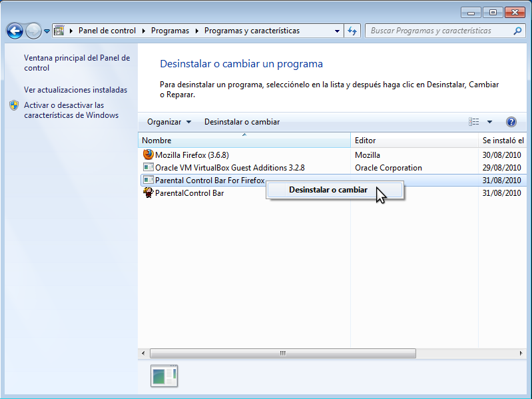Sort by the Nombre column header
532x399 pixels.
(244, 140)
